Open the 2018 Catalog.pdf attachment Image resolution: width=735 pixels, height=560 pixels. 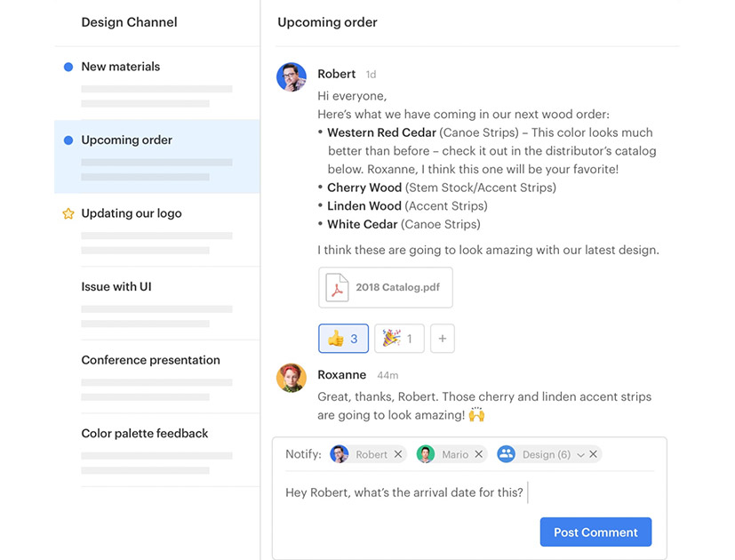(386, 287)
